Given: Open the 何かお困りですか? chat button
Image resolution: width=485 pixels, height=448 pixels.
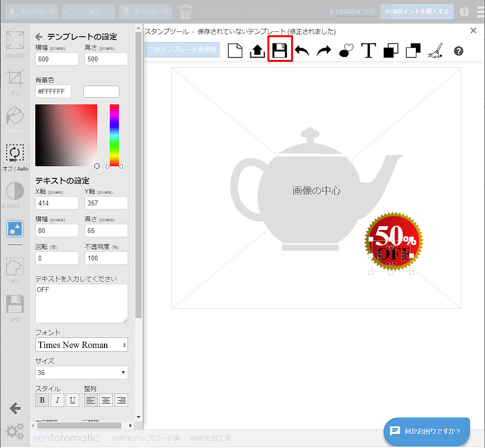Looking at the screenshot, I should tap(426, 431).
